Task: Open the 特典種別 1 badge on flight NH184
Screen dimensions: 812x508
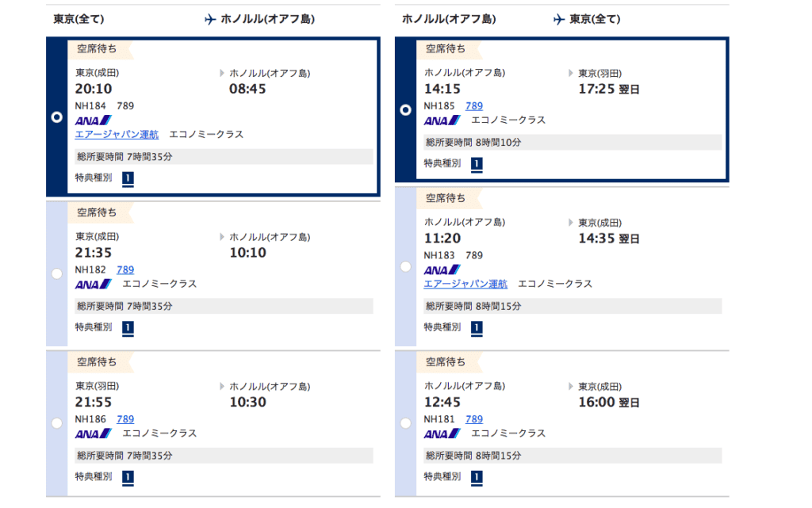Action: [127, 178]
